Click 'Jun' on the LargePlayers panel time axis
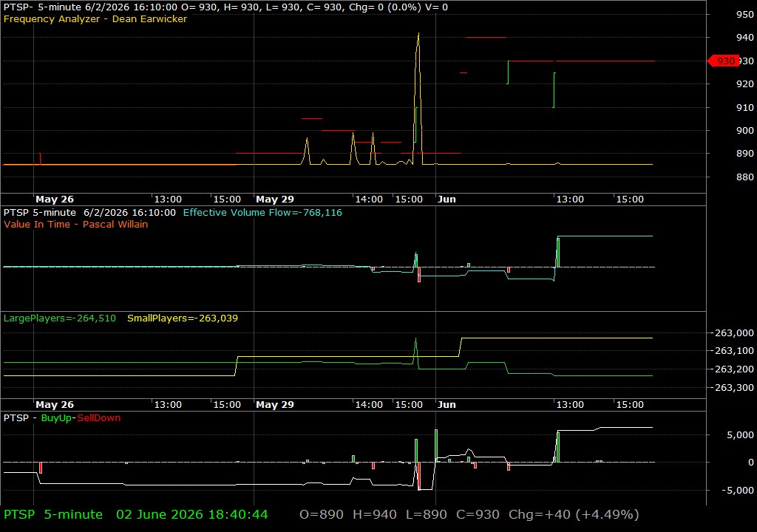 coord(447,405)
